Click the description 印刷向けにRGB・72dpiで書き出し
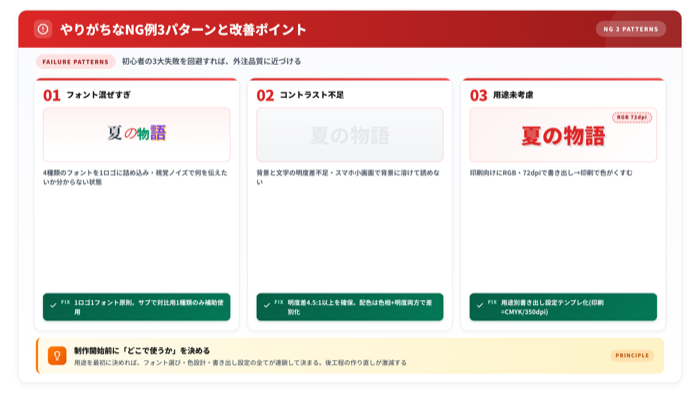The width and height of the screenshot is (700, 393). click(x=551, y=173)
